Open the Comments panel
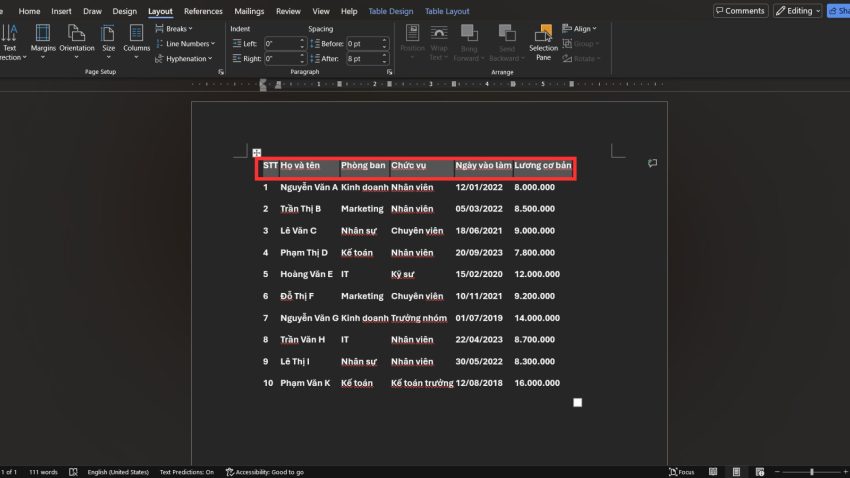The height and width of the screenshot is (478, 850). tap(740, 11)
